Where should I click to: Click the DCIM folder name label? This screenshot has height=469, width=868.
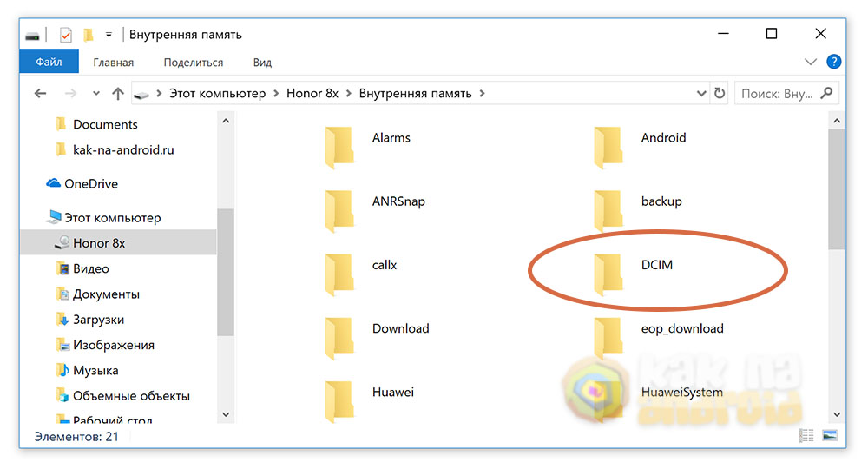click(x=657, y=265)
